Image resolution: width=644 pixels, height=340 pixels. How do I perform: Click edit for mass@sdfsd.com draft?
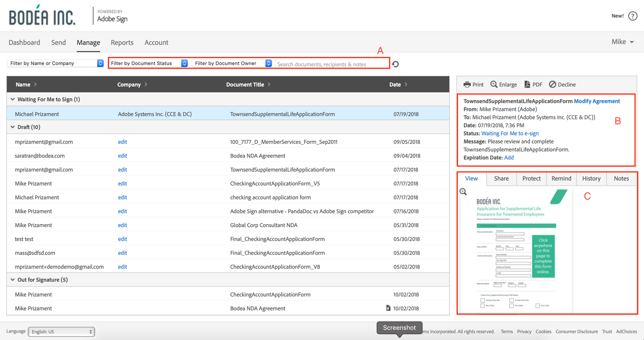[122, 253]
